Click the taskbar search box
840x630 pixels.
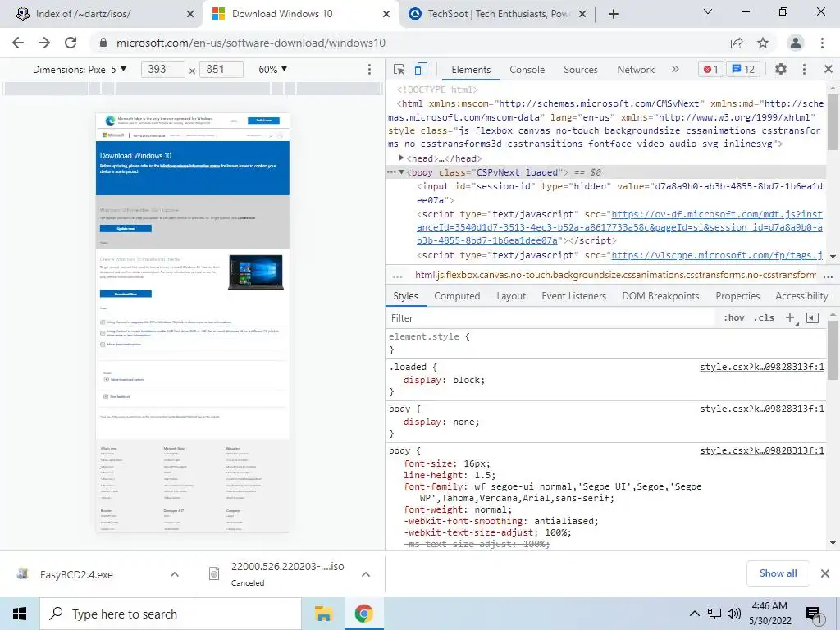coord(171,614)
